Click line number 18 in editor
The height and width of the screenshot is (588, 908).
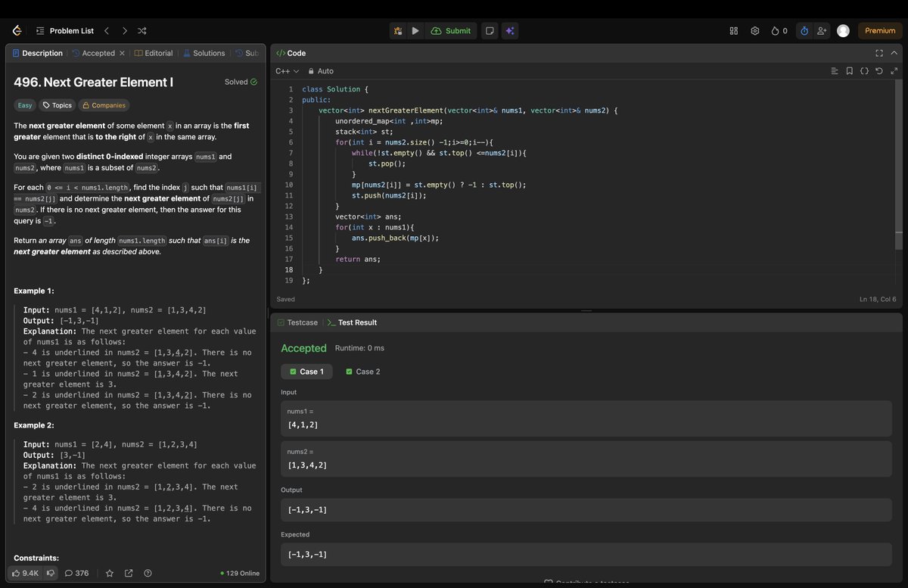coord(289,269)
